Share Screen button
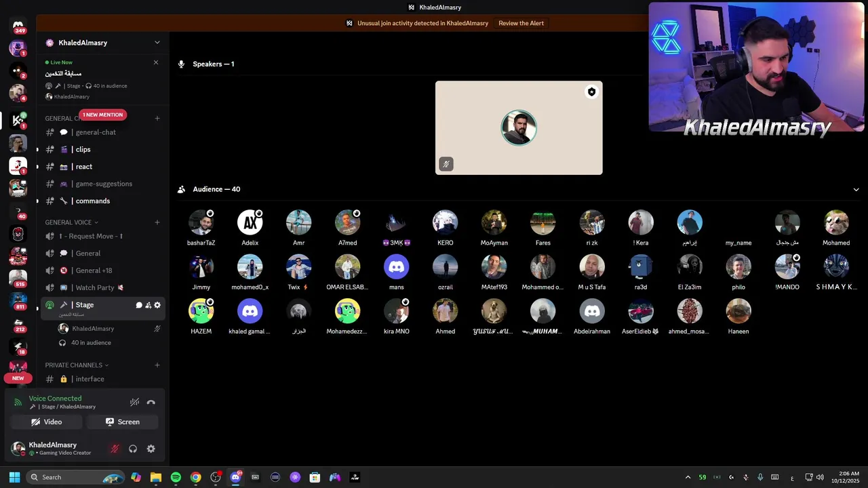Image resolution: width=868 pixels, height=488 pixels. [122, 422]
